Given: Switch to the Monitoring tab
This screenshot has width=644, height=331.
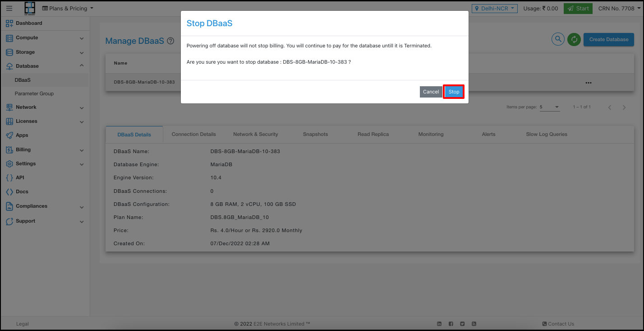Looking at the screenshot, I should 431,134.
